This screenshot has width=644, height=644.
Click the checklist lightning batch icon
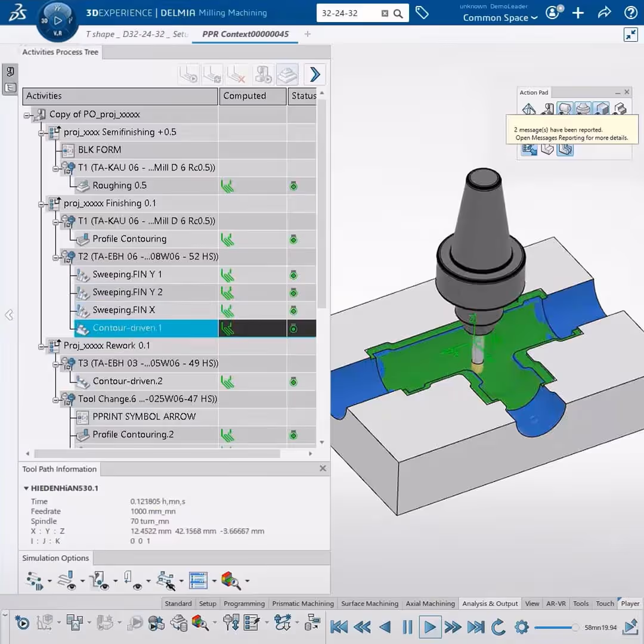click(252, 623)
